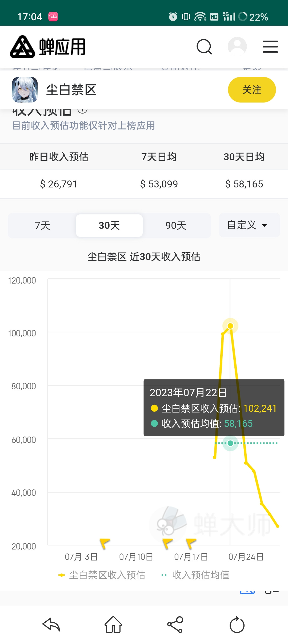288x644 pixels.
Task: Select the 30天 range tab
Action: pyautogui.click(x=109, y=226)
